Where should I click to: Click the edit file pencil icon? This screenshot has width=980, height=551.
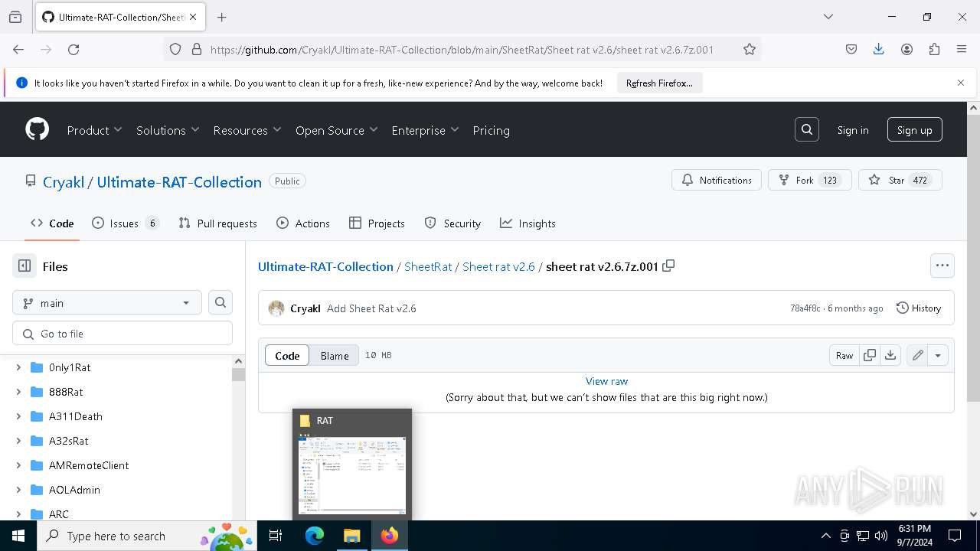917,355
